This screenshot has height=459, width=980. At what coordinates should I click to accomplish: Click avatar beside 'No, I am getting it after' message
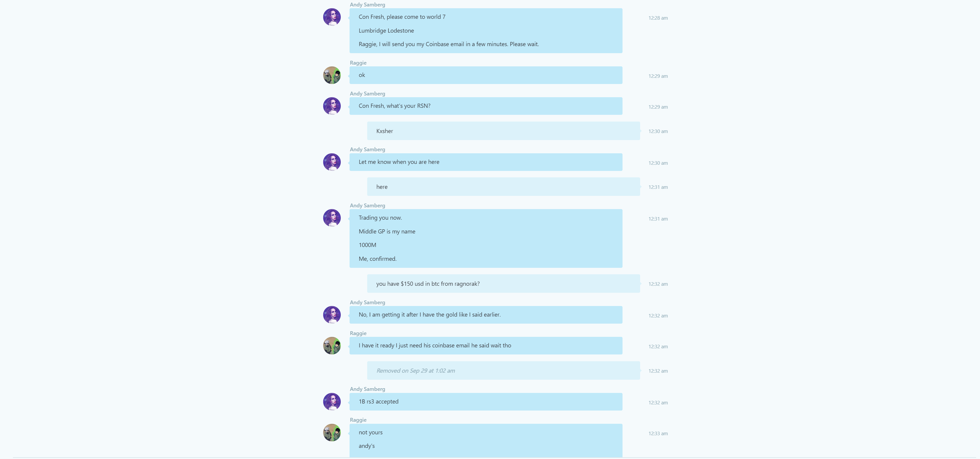click(332, 315)
